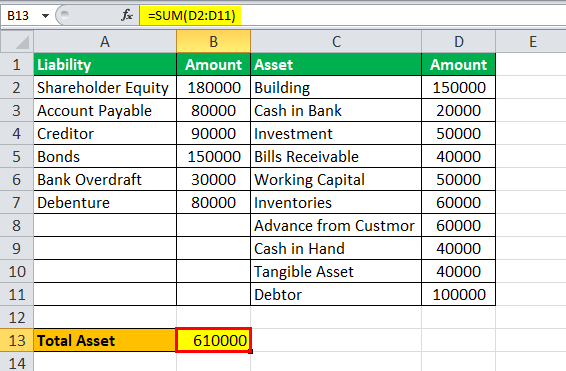This screenshot has width=566, height=371.
Task: Click the formula bar with =SUM(D2:D11)
Action: 352,16
